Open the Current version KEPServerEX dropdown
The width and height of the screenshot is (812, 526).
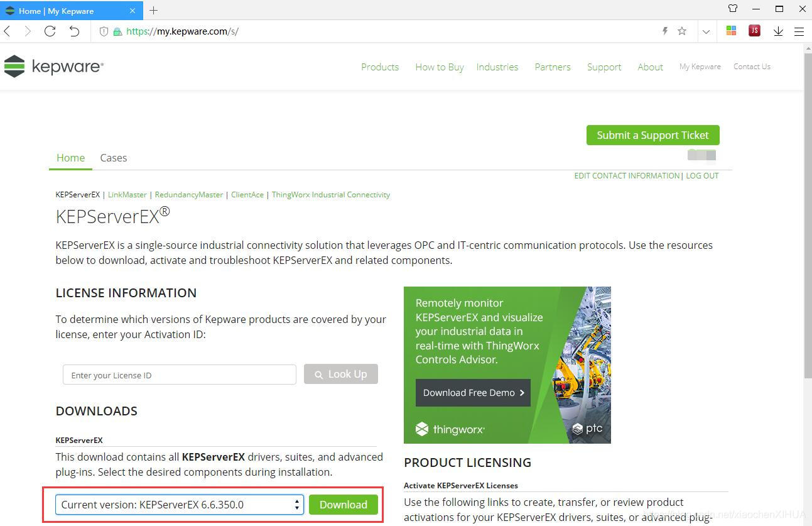pyautogui.click(x=180, y=505)
